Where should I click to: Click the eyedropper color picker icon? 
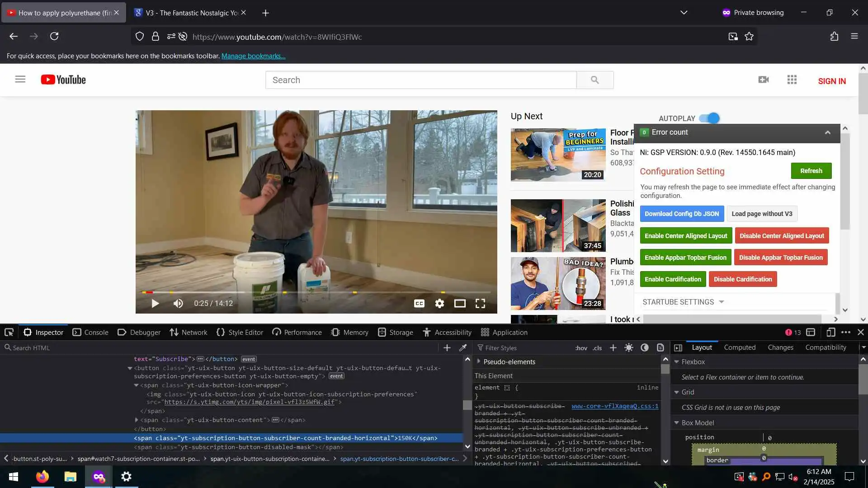point(463,347)
